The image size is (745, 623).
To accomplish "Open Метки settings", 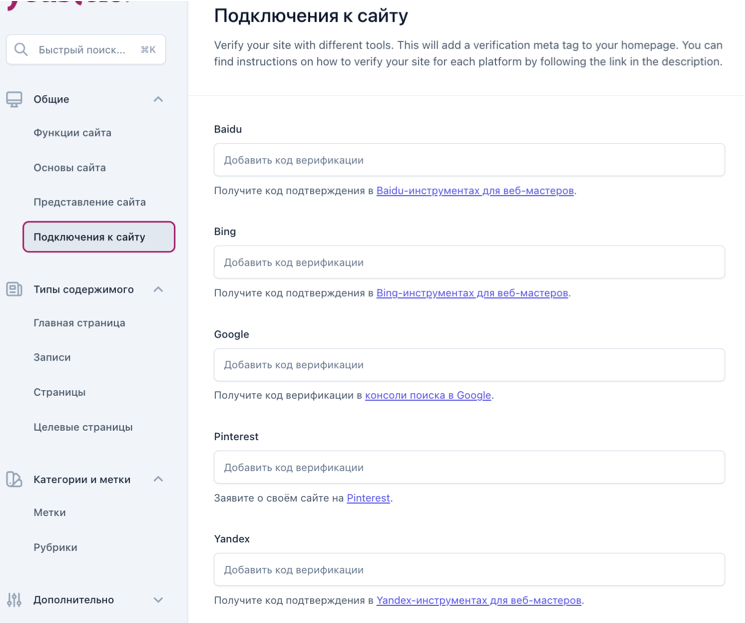I will tap(49, 512).
